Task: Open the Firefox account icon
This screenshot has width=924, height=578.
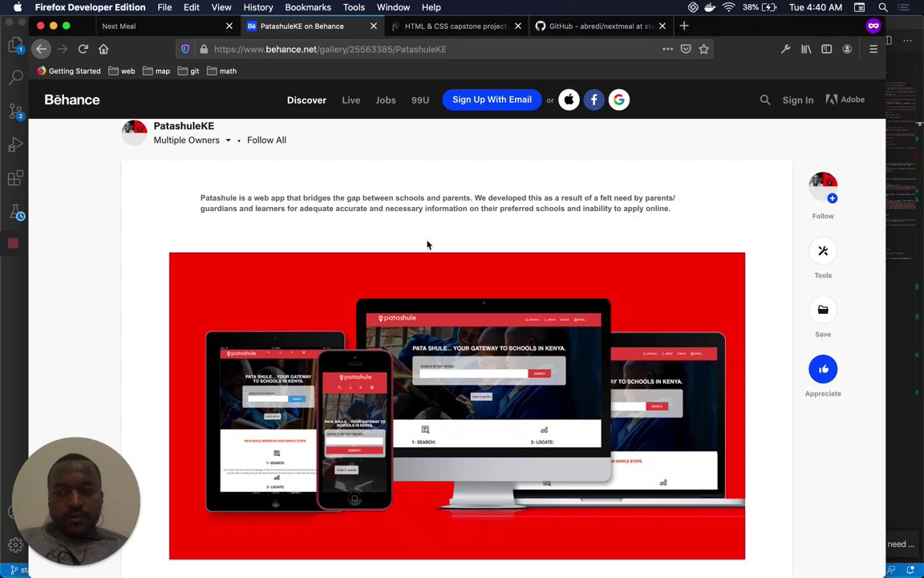Action: (x=847, y=50)
